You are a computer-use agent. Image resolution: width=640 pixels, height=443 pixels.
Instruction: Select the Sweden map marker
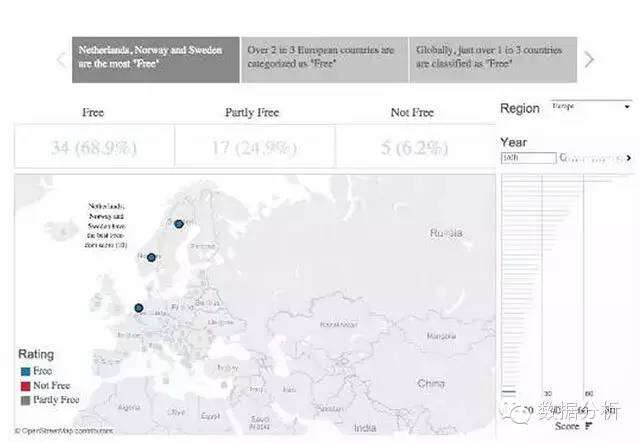point(179,224)
